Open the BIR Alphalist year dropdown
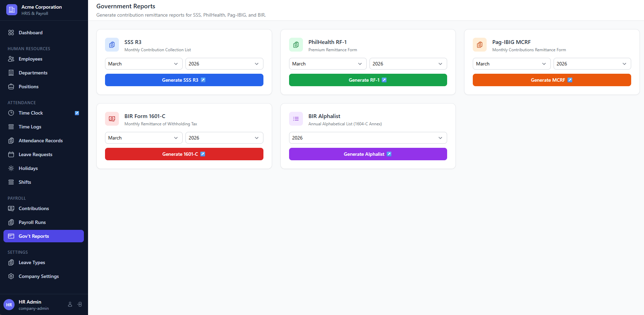 [x=368, y=138]
